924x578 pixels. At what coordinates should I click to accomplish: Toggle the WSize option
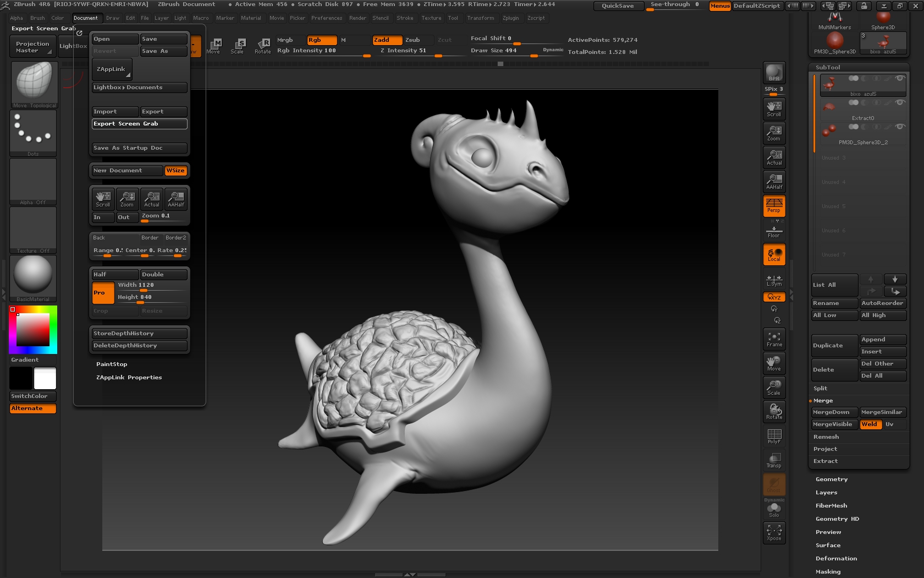click(x=176, y=171)
